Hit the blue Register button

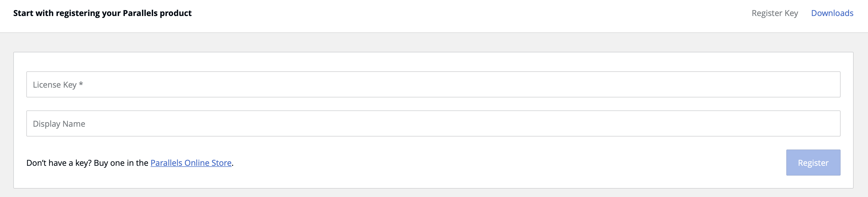tap(813, 163)
